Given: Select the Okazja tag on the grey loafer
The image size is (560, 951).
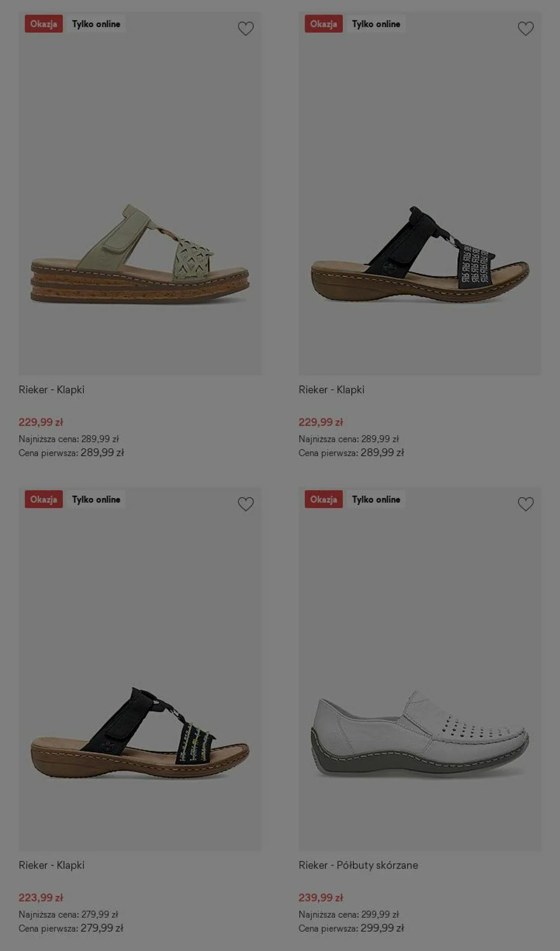Looking at the screenshot, I should pyautogui.click(x=323, y=499).
